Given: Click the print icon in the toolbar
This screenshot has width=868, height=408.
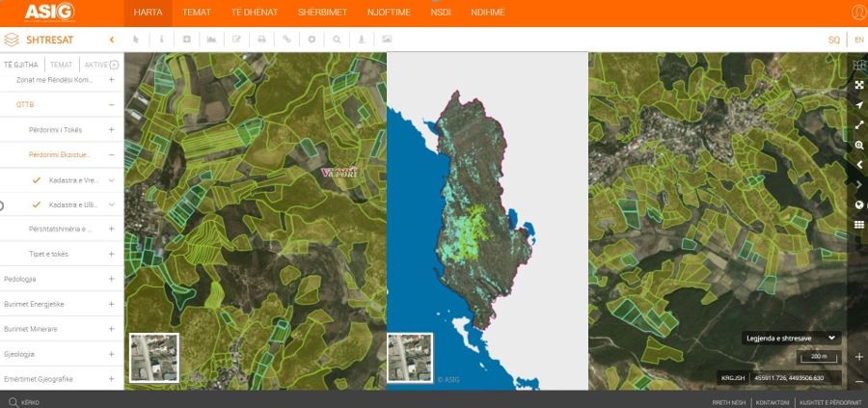Looking at the screenshot, I should (x=260, y=40).
